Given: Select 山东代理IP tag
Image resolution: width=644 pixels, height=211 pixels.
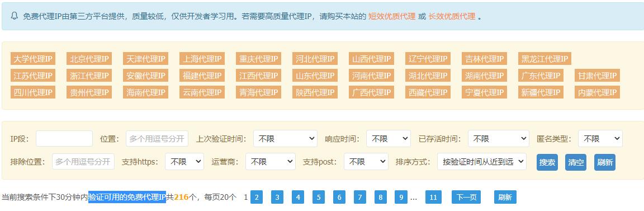Looking at the screenshot, I should [315, 76].
